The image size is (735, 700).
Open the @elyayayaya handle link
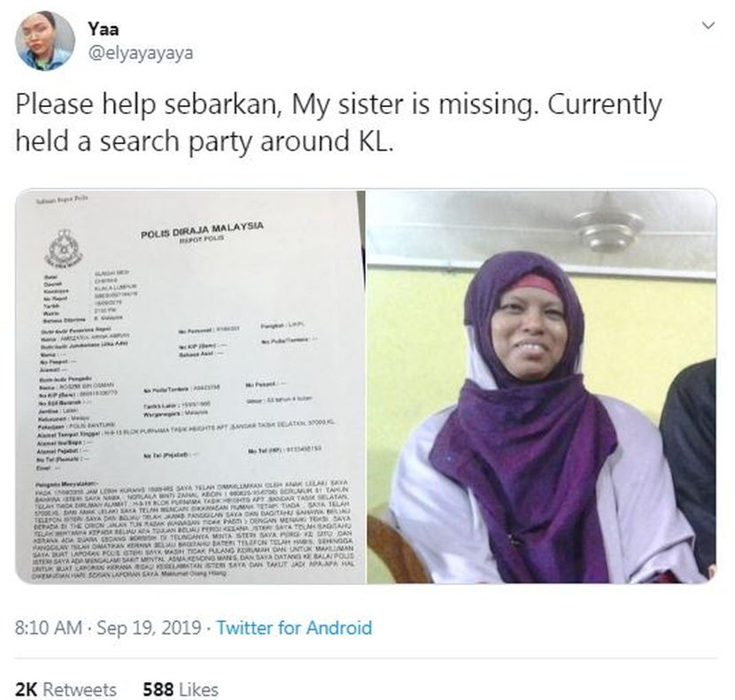coord(140,53)
